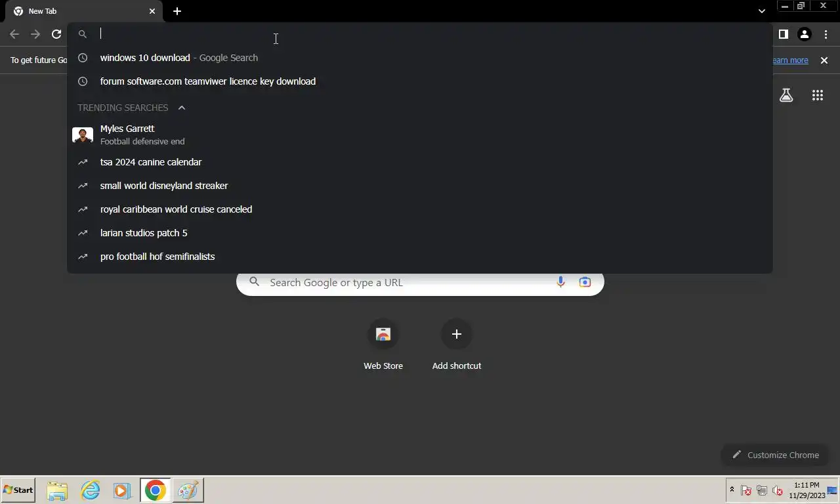Click the browser Forward arrow
This screenshot has width=840, height=504.
click(x=35, y=34)
